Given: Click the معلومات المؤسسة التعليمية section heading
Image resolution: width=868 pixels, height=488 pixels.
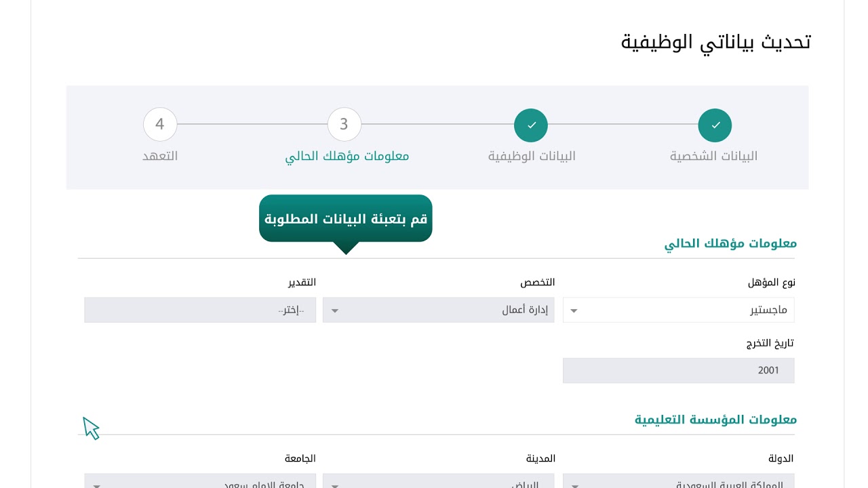Looking at the screenshot, I should coord(715,420).
